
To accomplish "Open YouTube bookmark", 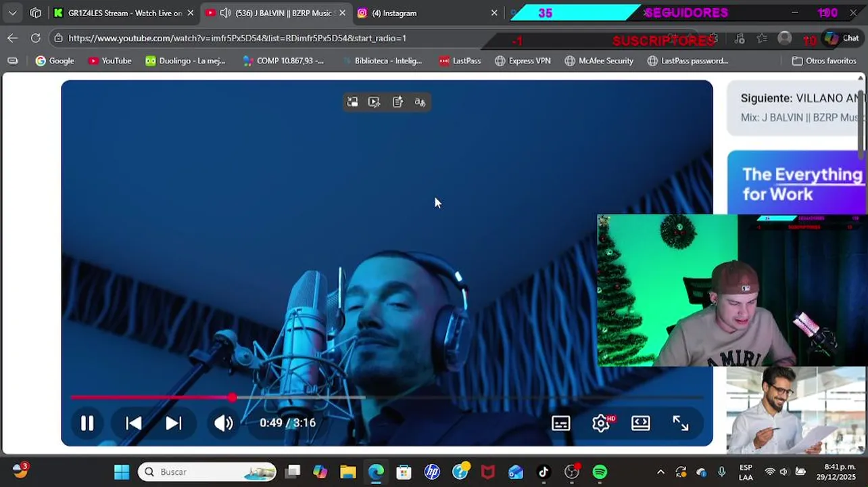I will [x=110, y=61].
